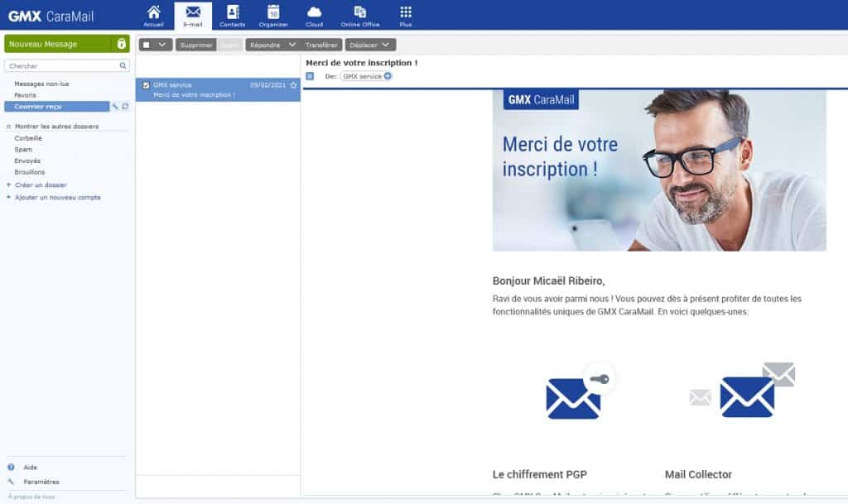The width and height of the screenshot is (848, 504).
Task: Open the Messages non-lus folder
Action: 41,84
